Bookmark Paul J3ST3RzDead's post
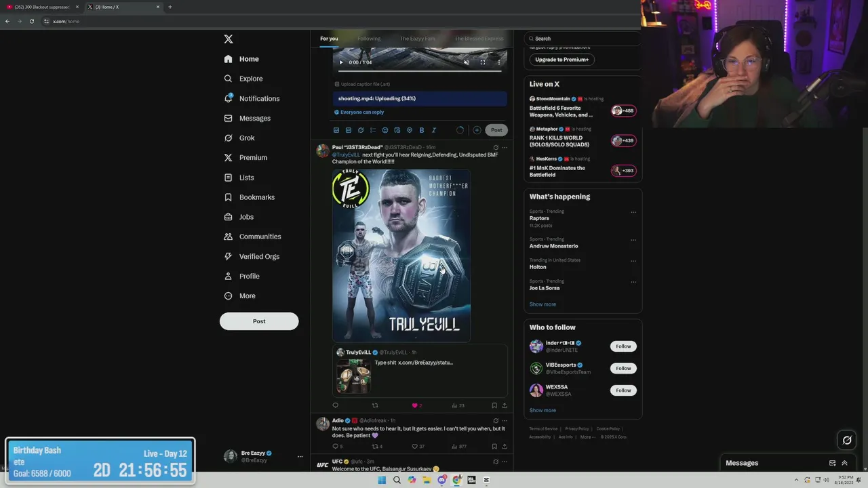The image size is (868, 488). click(494, 405)
